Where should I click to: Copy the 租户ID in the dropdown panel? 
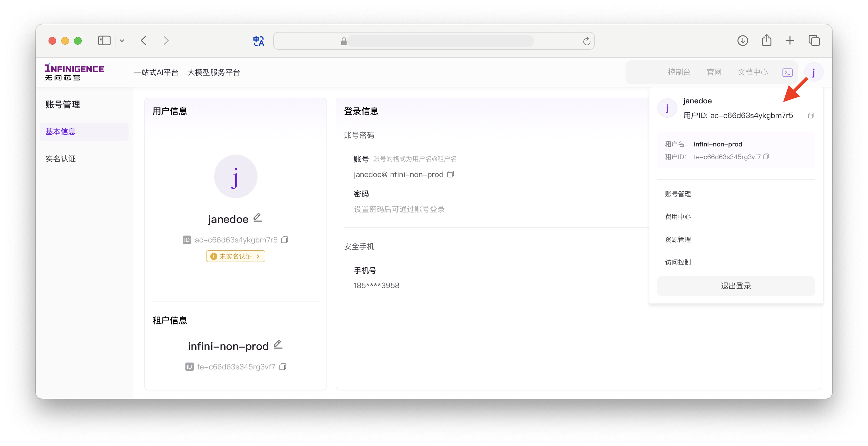tap(766, 157)
